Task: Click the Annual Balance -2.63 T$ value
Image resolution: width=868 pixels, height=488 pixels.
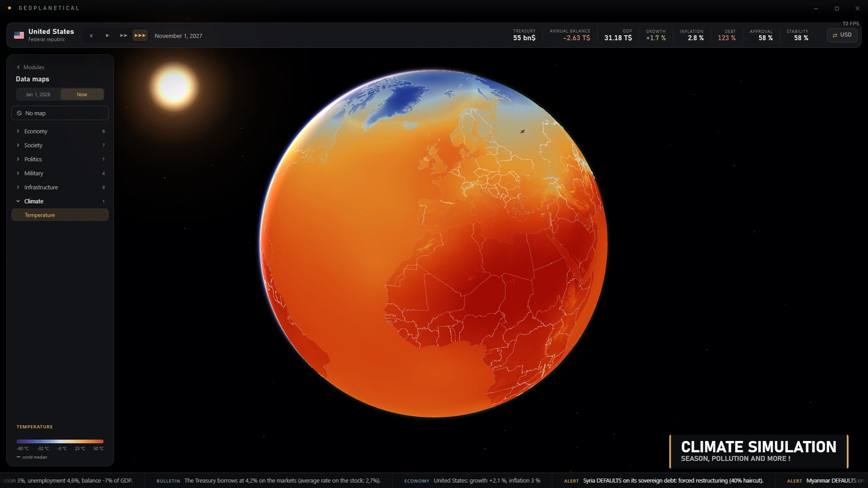Action: point(576,38)
